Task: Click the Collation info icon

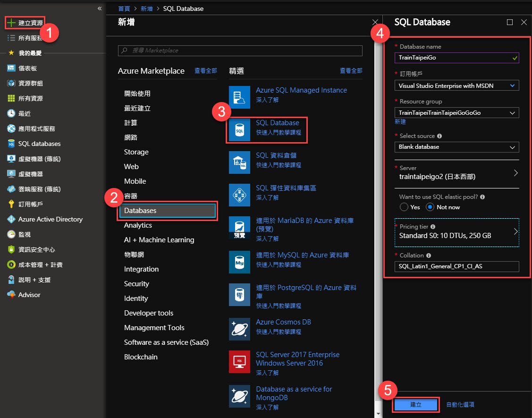Action: click(x=429, y=256)
